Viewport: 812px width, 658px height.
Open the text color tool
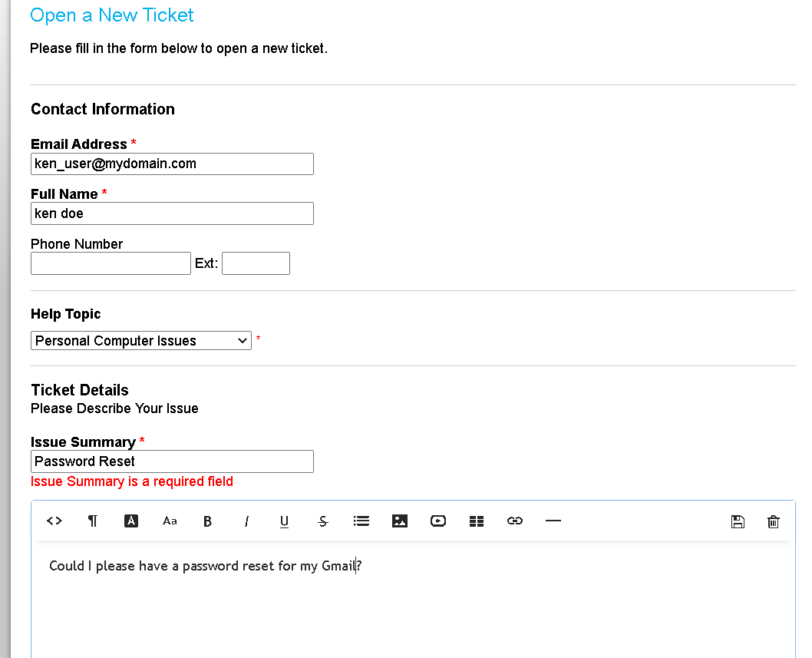point(131,521)
